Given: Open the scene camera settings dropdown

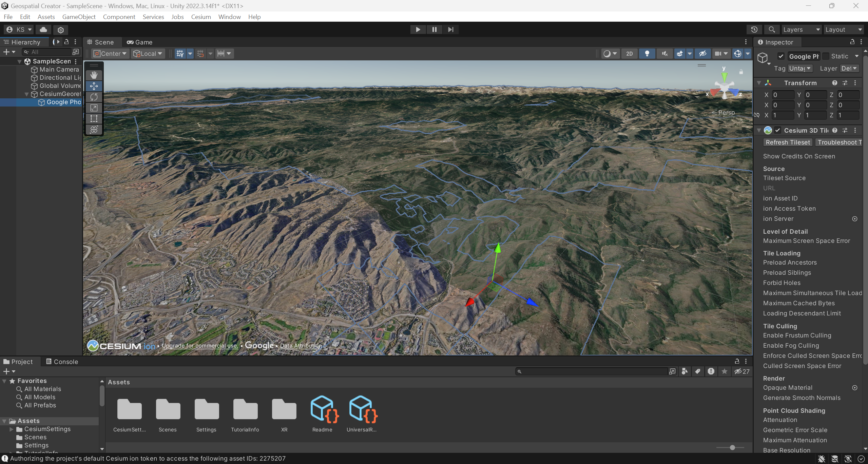Looking at the screenshot, I should 721,54.
